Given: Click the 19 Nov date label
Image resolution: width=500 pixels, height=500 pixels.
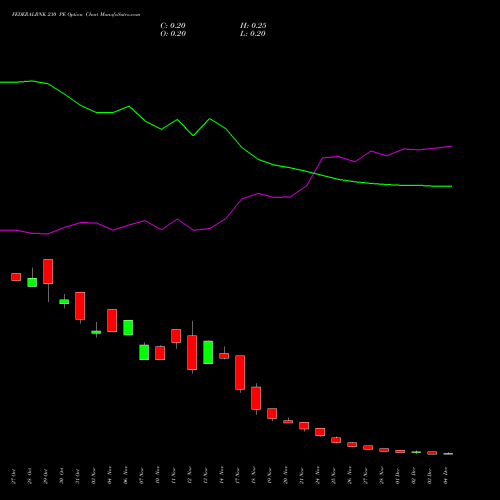Looking at the screenshot, I should point(270,476).
